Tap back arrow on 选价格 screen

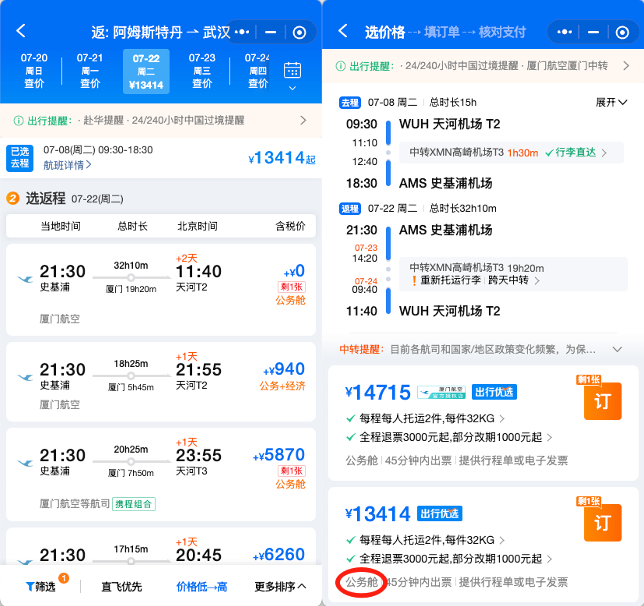343,31
